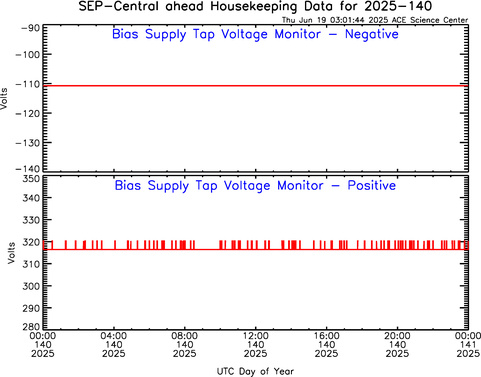This screenshot has height=377, width=481.
Task: Click the 320 volts tick label
Action: (x=31, y=242)
